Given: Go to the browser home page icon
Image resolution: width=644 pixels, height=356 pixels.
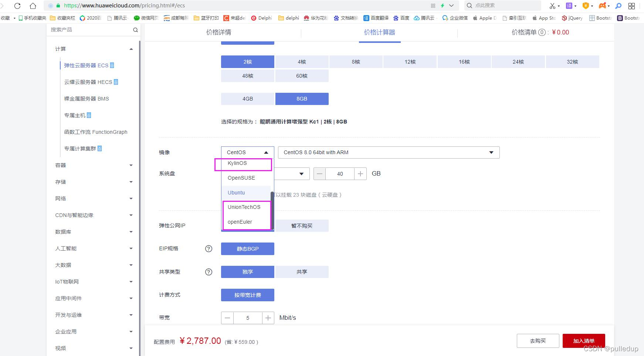Looking at the screenshot, I should 33,6.
